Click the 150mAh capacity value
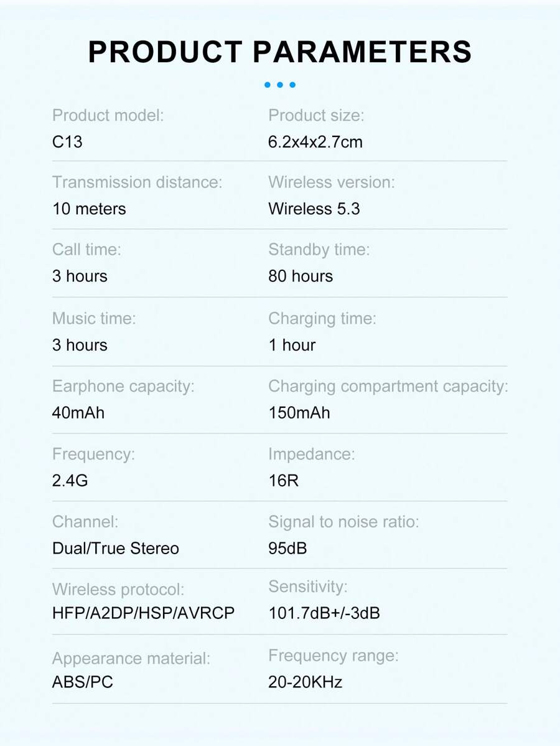The height and width of the screenshot is (746, 560). click(x=299, y=413)
